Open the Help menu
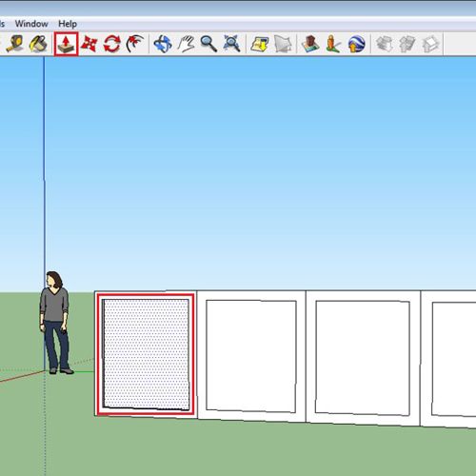Image resolution: width=476 pixels, height=476 pixels. click(68, 24)
